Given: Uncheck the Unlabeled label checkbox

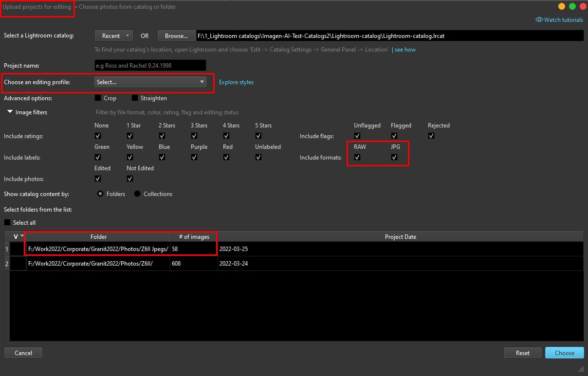Looking at the screenshot, I should [x=258, y=158].
